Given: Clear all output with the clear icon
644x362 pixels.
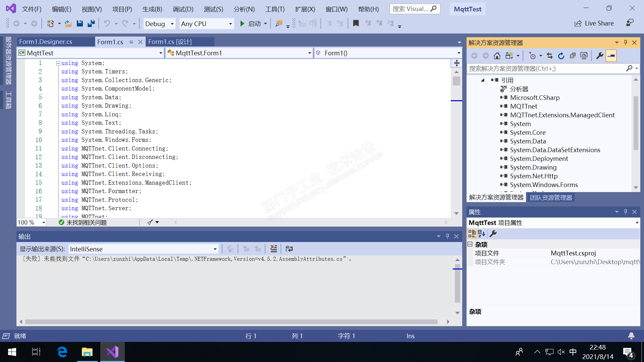Looking at the screenshot, I should coord(274,249).
